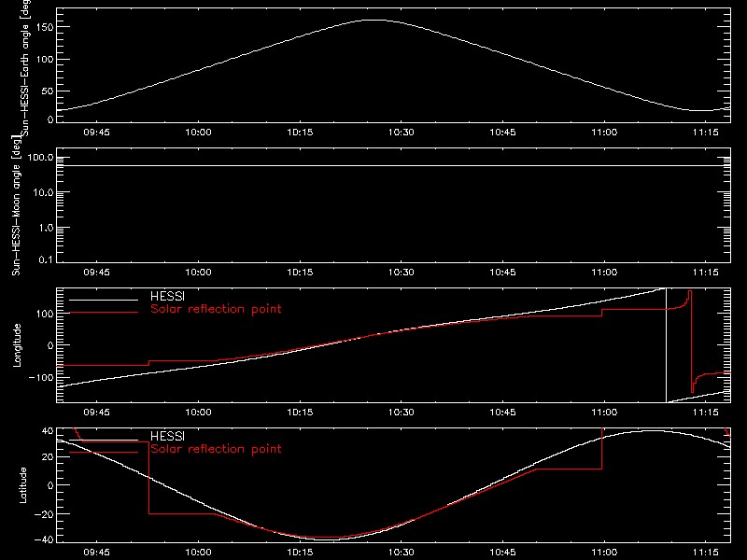Click red legend line sample in Longitude plot
The width and height of the screenshot is (747, 560).
coord(104,313)
